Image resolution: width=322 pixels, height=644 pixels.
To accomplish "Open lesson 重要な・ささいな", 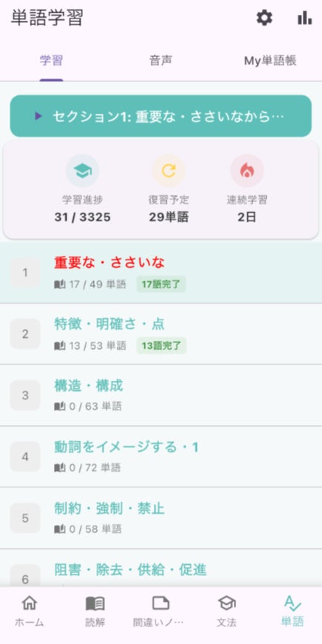I will click(x=161, y=272).
